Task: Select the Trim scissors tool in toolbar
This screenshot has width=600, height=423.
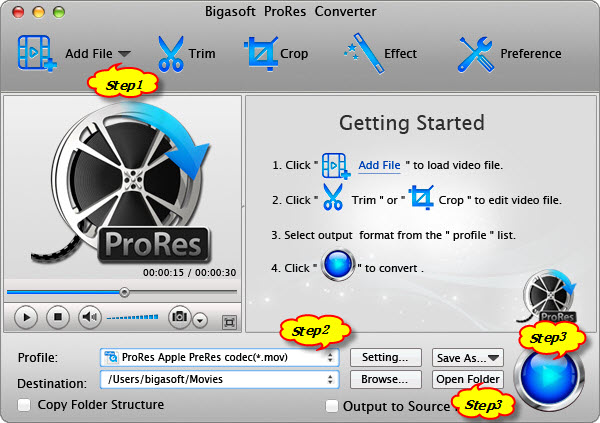Action: tap(171, 54)
